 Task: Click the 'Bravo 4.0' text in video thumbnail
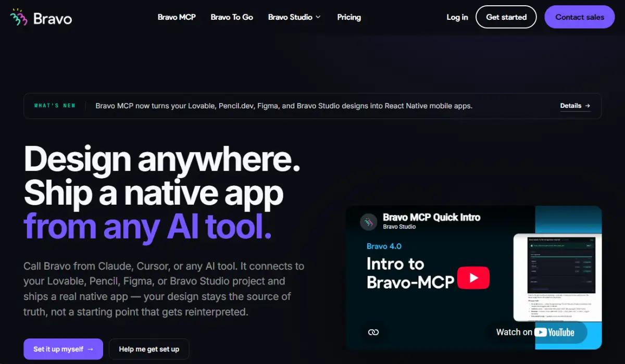tap(384, 246)
